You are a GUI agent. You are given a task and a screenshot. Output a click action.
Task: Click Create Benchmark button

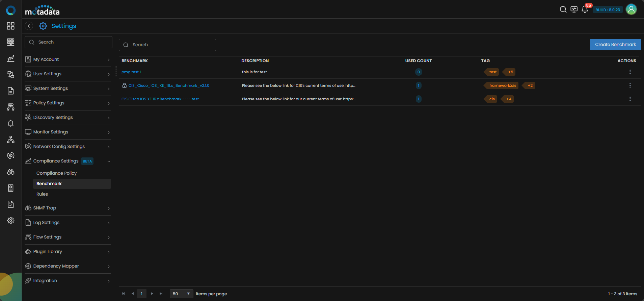[615, 45]
